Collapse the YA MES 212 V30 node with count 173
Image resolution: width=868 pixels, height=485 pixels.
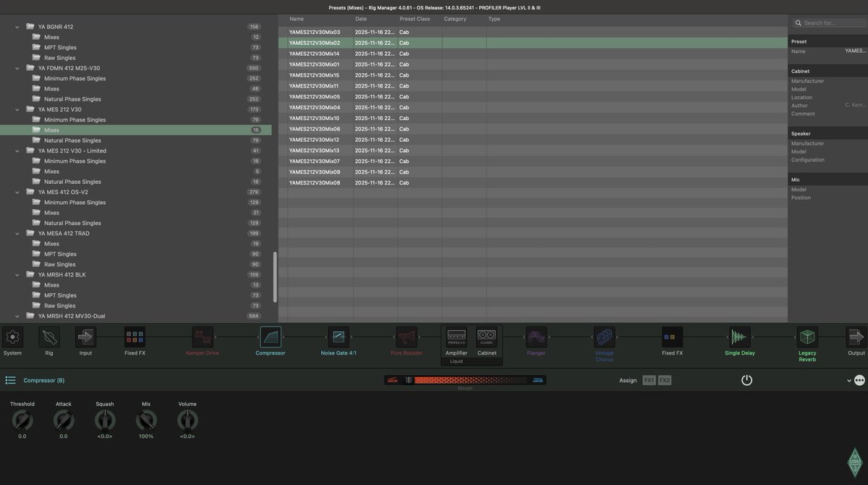point(17,109)
